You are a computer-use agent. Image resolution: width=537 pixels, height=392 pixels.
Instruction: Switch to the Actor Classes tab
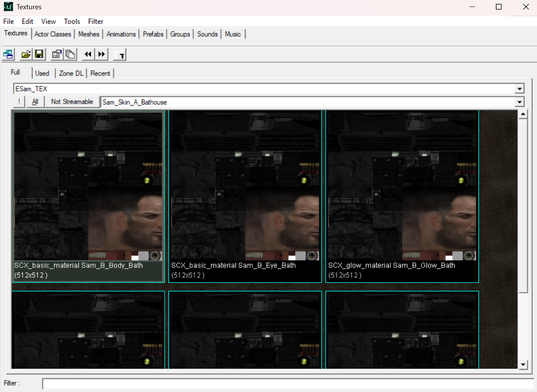[x=53, y=34]
